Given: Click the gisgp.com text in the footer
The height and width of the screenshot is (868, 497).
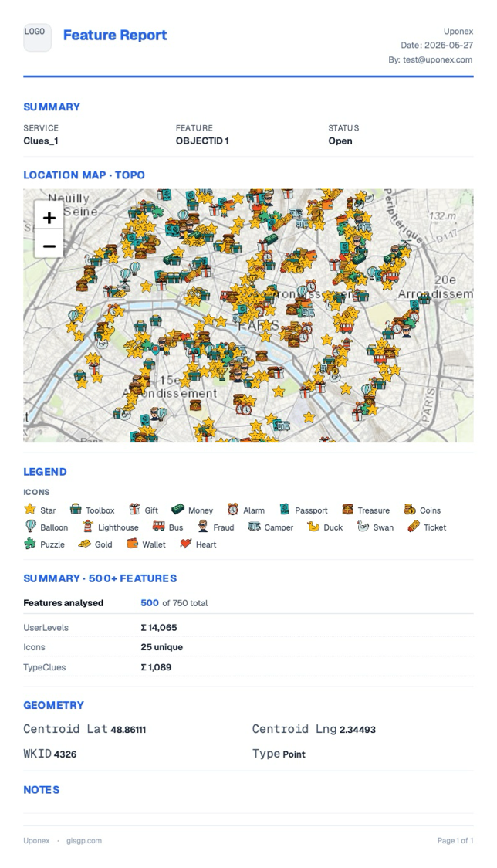Looking at the screenshot, I should [84, 840].
